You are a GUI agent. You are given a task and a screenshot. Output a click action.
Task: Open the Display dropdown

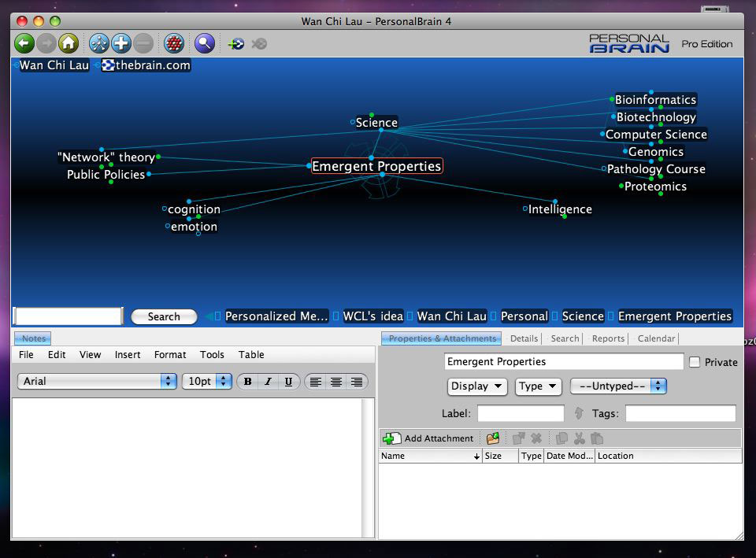pos(477,386)
